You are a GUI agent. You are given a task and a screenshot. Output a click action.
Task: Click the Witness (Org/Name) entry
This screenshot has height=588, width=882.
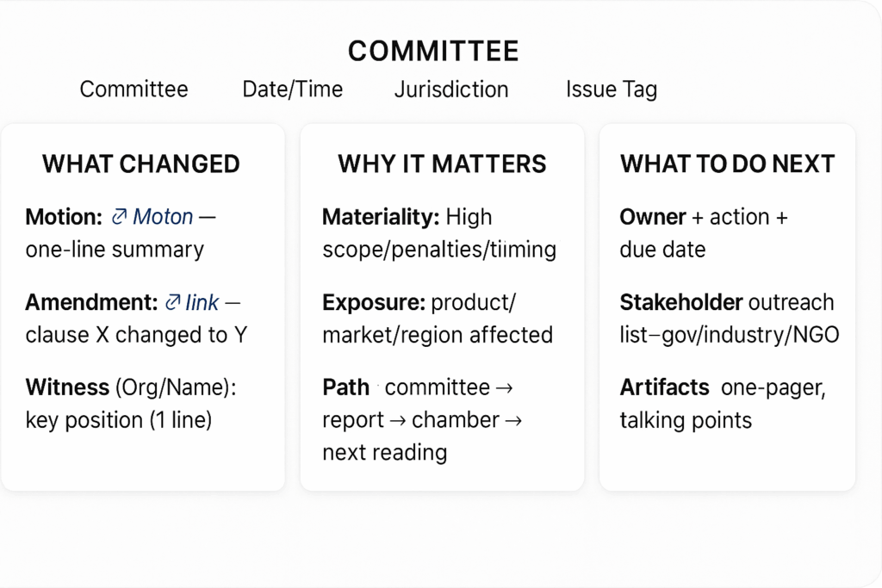131,404
